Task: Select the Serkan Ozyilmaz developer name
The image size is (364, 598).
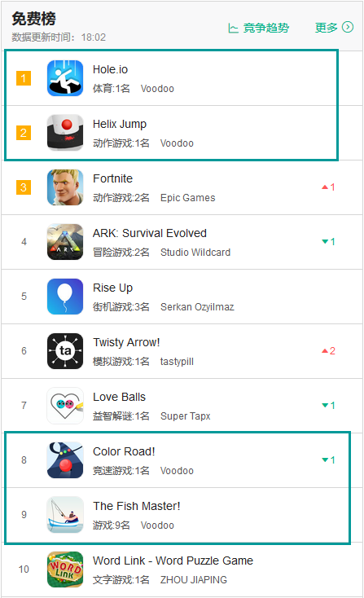Action: (197, 306)
